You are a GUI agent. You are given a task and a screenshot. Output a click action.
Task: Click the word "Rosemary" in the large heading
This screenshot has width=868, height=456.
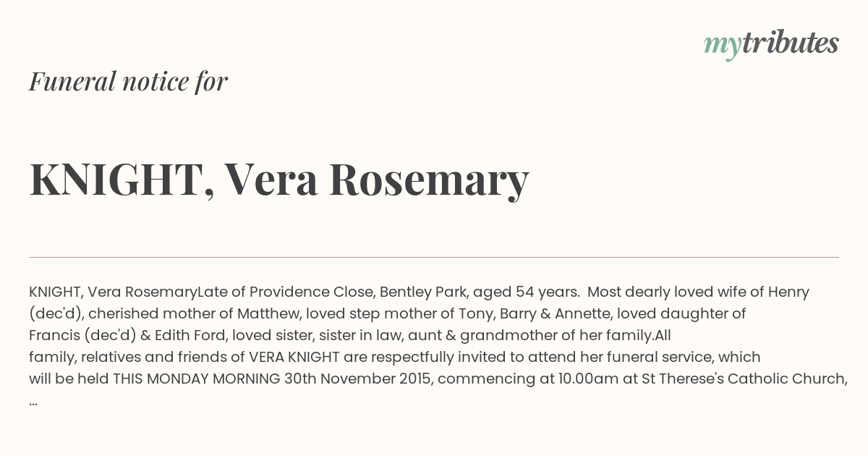tap(429, 181)
